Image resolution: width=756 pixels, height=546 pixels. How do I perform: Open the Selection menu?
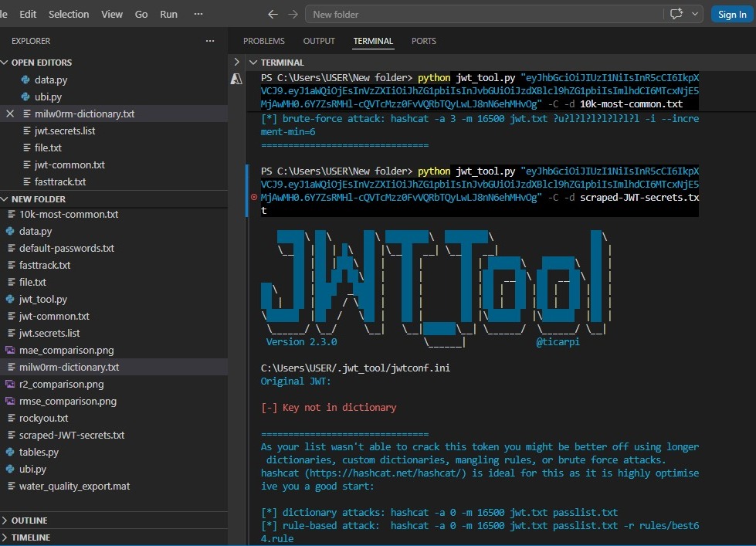click(x=69, y=15)
